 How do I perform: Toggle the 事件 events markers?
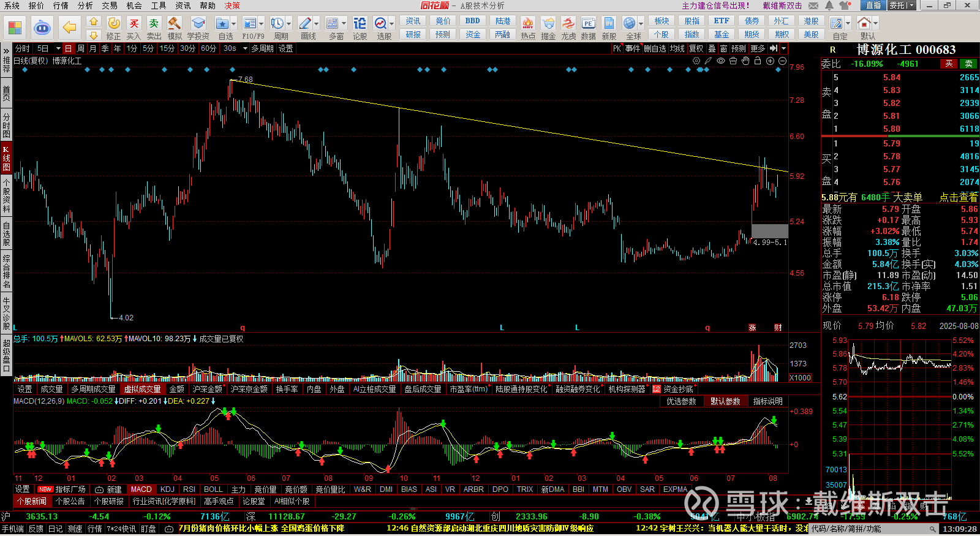(633, 48)
